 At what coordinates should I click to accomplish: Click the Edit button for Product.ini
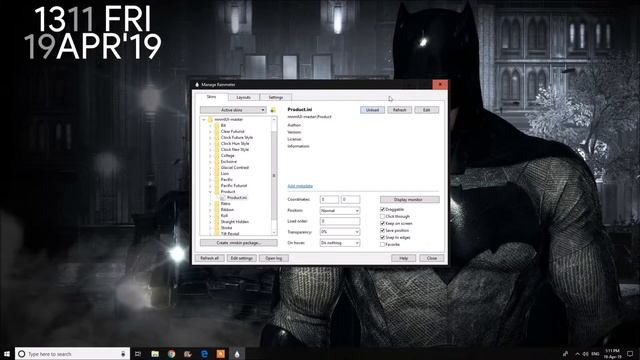(427, 110)
